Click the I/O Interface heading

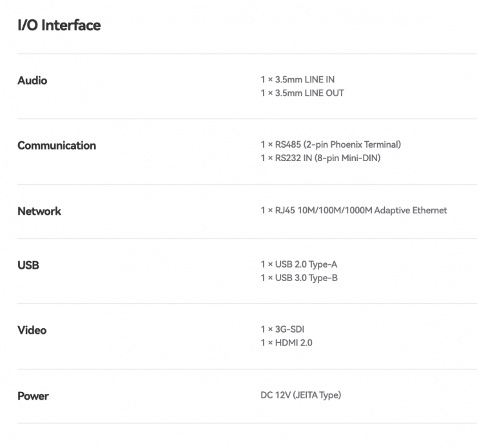[59, 25]
